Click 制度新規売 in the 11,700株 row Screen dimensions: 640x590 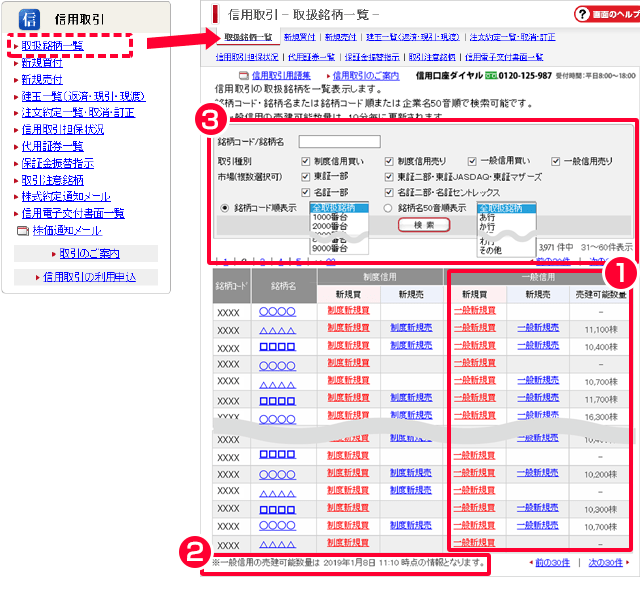pyautogui.click(x=411, y=397)
